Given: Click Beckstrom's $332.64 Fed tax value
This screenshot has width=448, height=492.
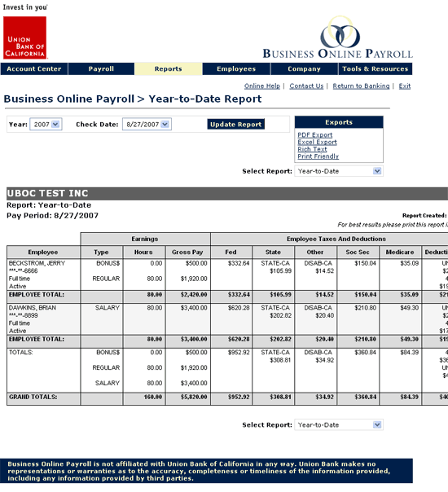Looking at the screenshot, I should point(239,263).
